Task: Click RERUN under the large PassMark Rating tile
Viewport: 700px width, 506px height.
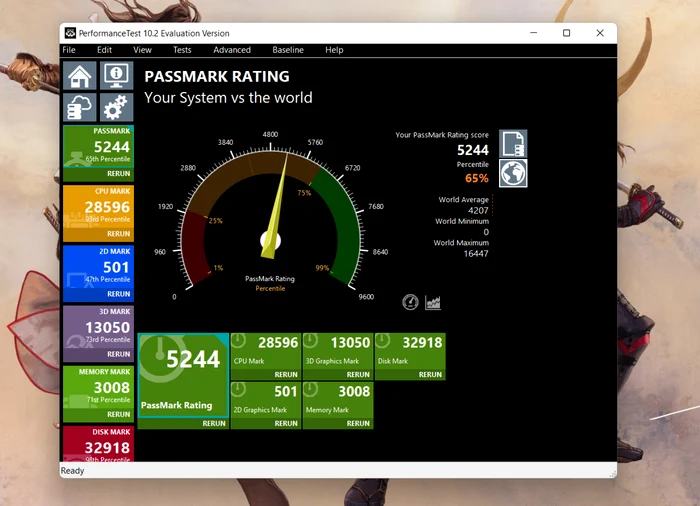Action: click(214, 423)
